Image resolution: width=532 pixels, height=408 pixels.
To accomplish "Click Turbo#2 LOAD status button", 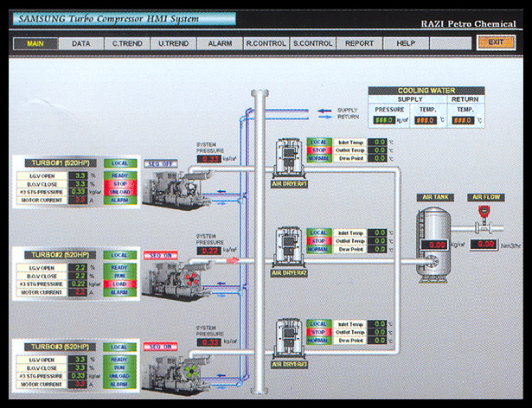I will coord(119,284).
